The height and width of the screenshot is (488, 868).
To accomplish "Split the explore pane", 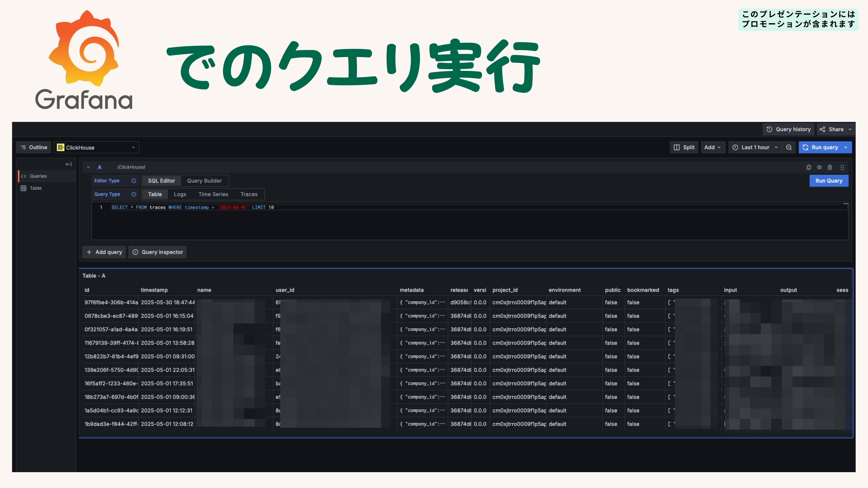I will coord(684,147).
